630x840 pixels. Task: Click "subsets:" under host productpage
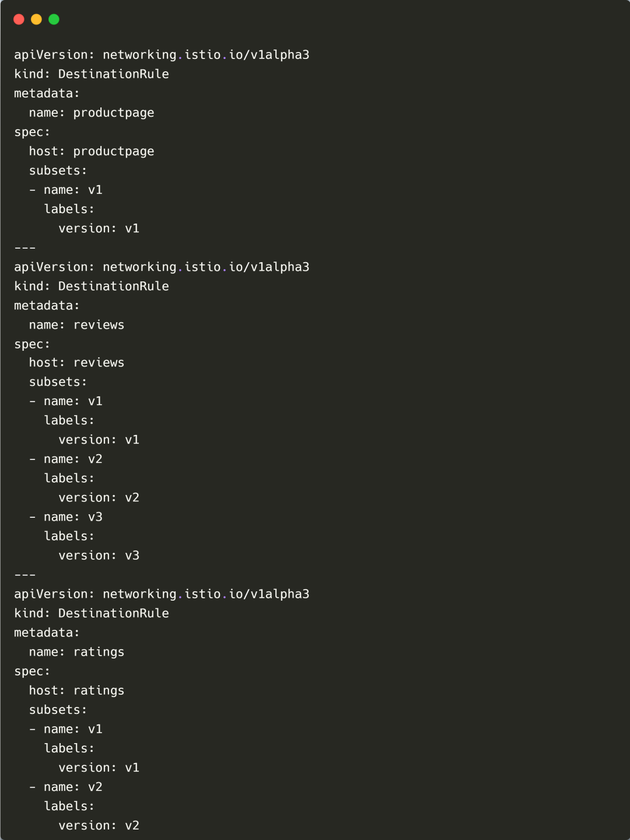coord(58,170)
